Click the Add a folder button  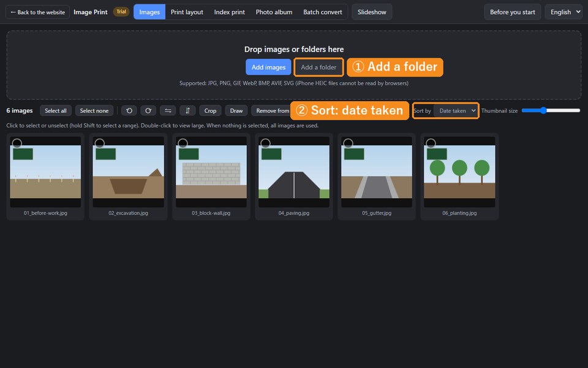tap(318, 67)
